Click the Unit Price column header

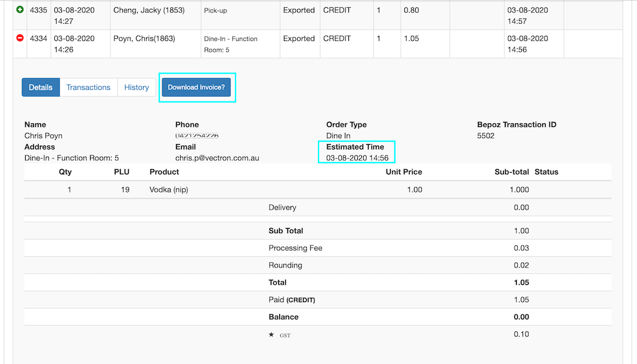click(x=404, y=172)
